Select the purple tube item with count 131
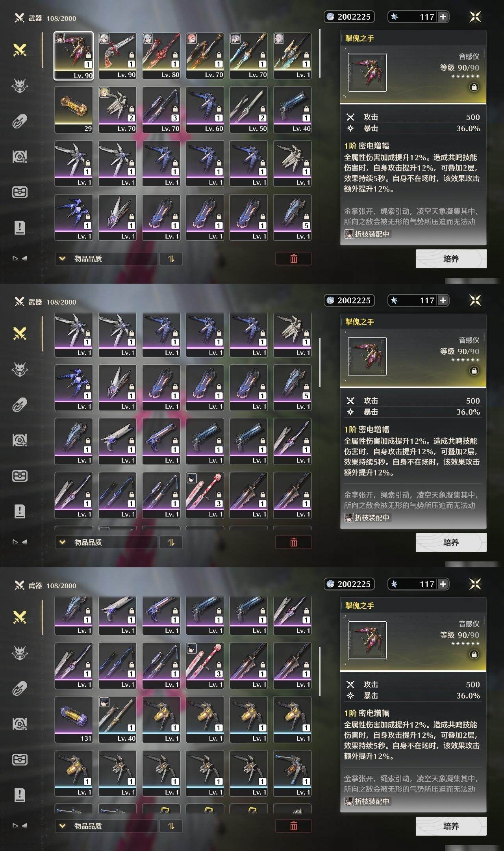 [74, 719]
